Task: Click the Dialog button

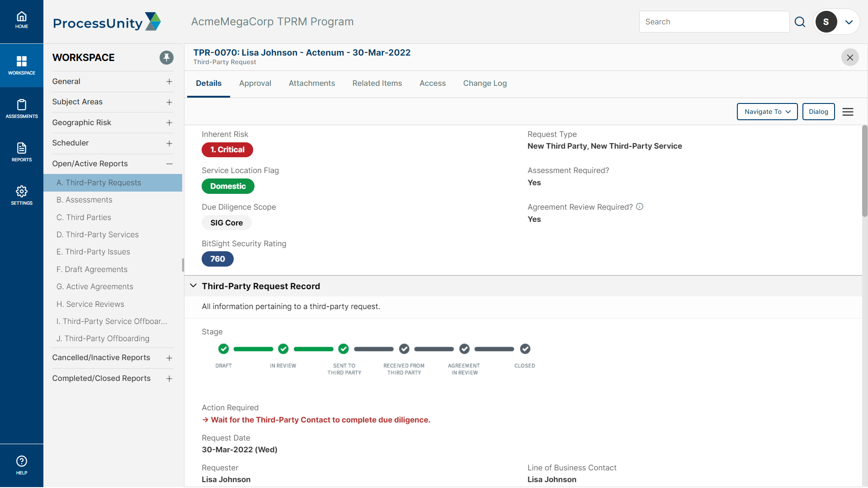Action: pos(819,112)
